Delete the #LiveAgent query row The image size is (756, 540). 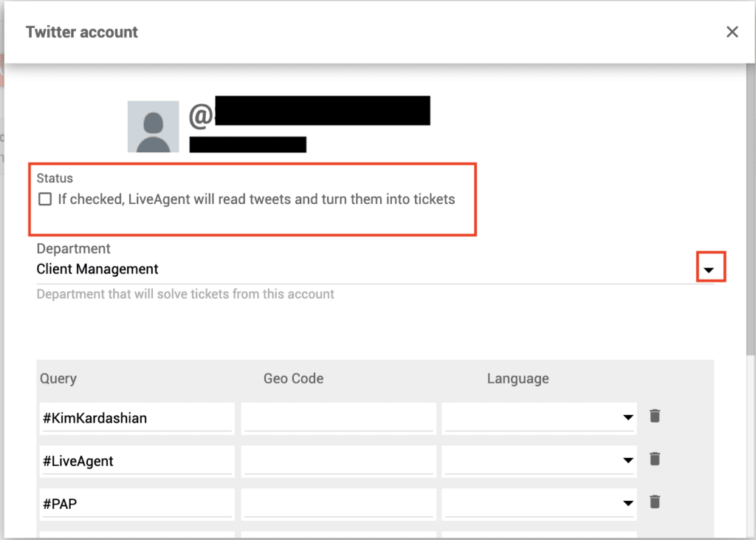pos(654,459)
